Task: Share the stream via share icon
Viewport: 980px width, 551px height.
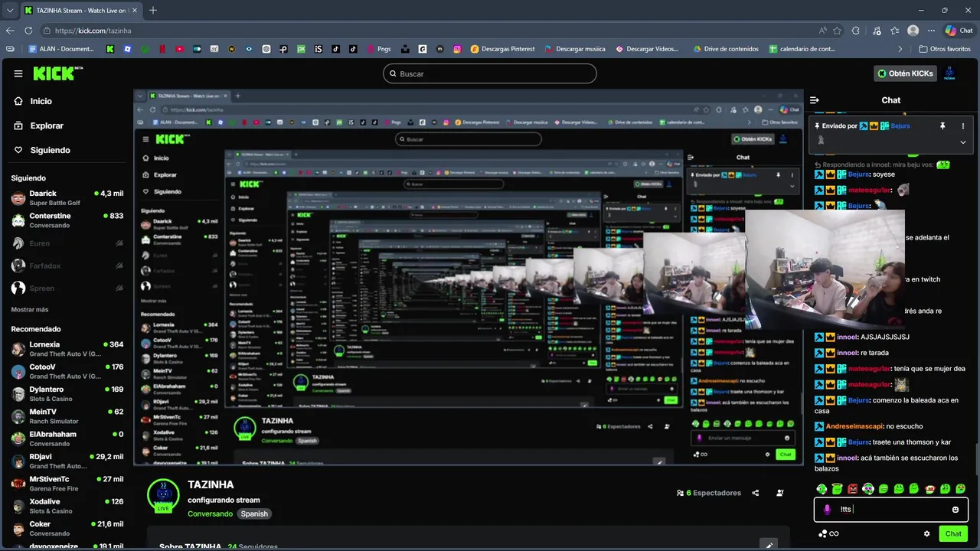Action: click(x=756, y=493)
